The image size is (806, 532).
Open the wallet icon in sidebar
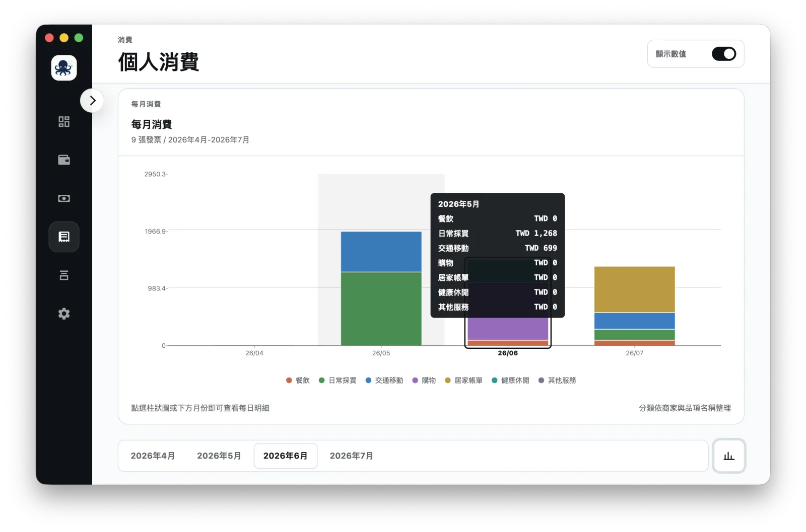point(64,160)
